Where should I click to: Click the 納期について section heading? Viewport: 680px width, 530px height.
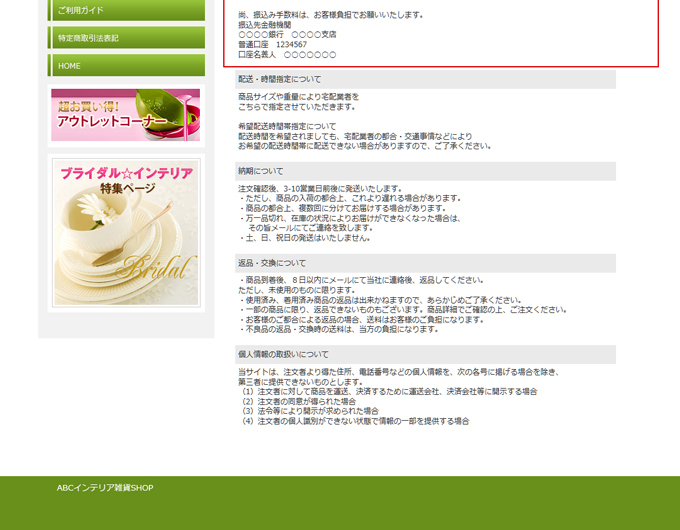(x=260, y=171)
